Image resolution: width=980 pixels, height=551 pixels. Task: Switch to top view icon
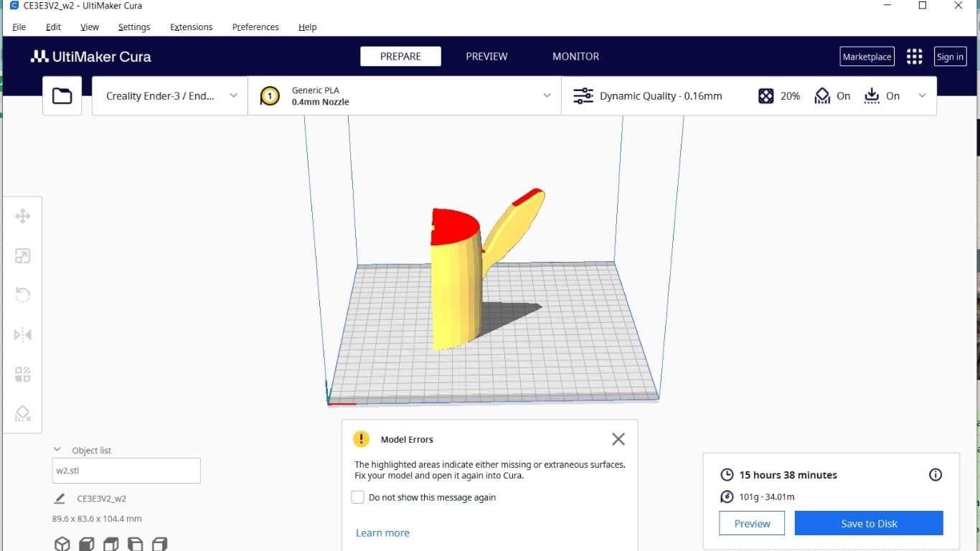coord(110,544)
